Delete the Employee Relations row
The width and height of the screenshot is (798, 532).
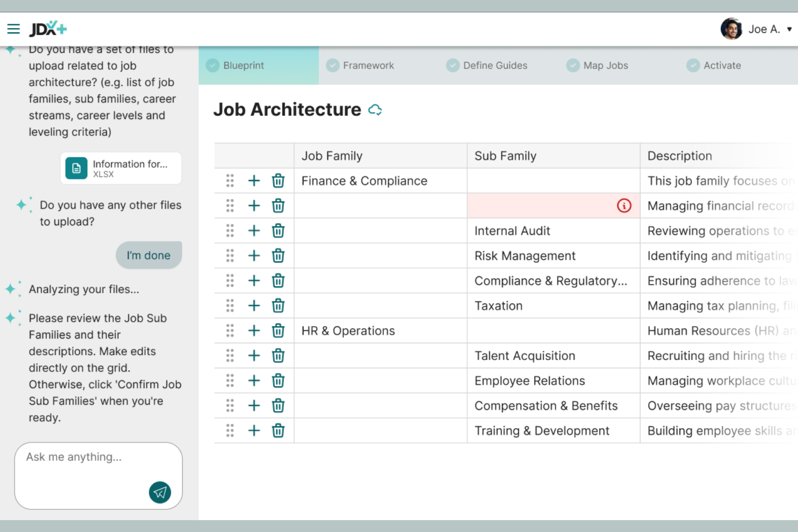(x=278, y=381)
